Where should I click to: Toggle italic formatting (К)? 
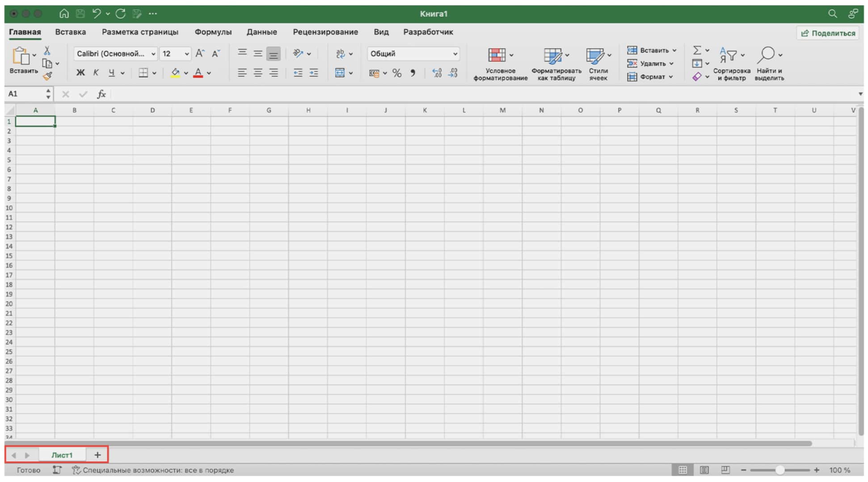96,73
